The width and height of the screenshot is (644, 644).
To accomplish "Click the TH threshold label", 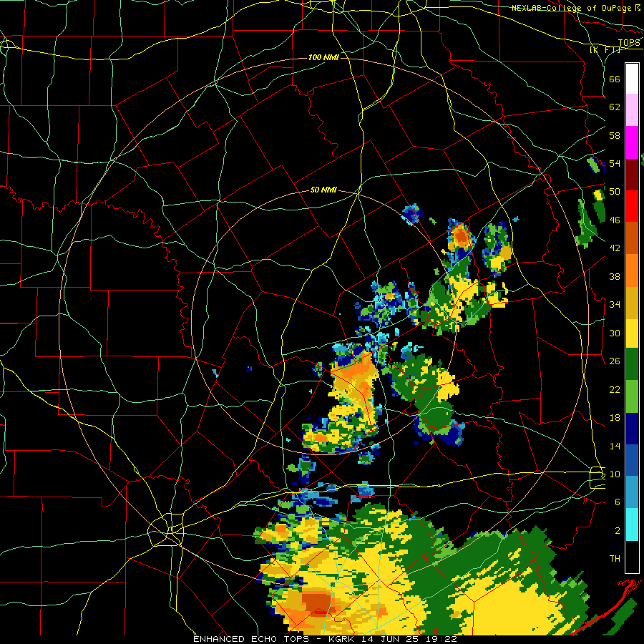I will coord(615,559).
